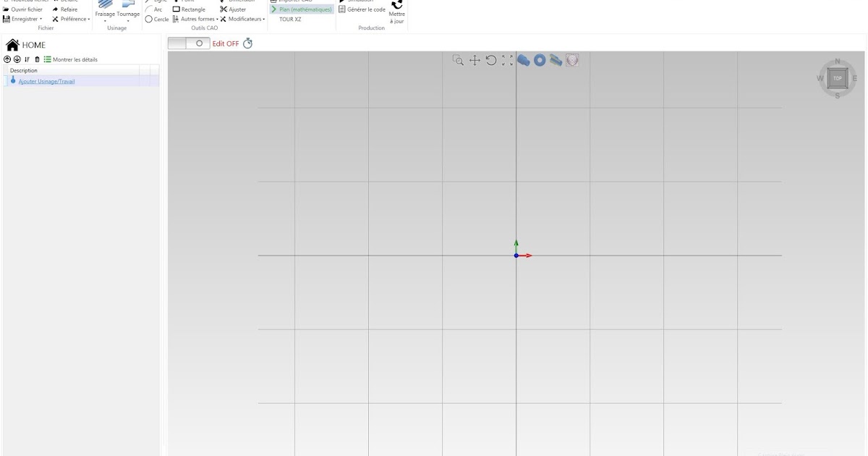868x456 pixels.
Task: Toggle the Plan (mathématiques) option
Action: click(300, 9)
